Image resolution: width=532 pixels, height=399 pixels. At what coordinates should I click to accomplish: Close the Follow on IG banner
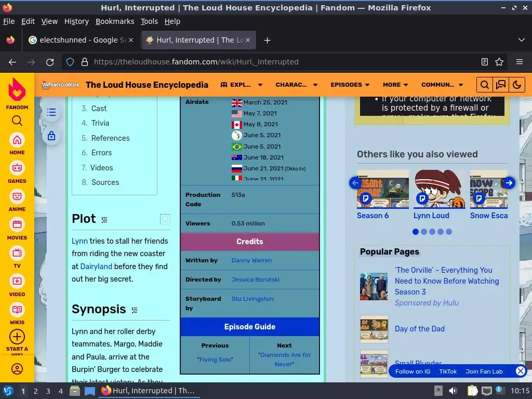[521, 371]
